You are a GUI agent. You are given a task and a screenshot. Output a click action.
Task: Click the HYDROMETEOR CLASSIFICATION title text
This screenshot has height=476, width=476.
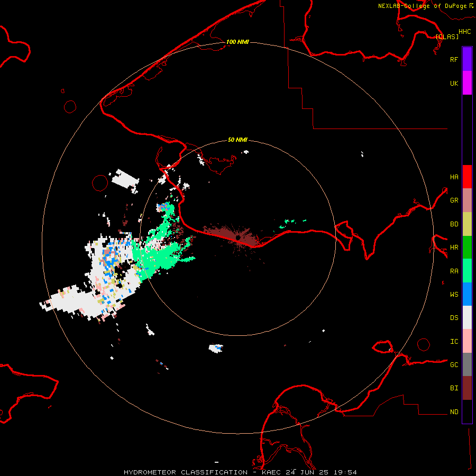186,472
